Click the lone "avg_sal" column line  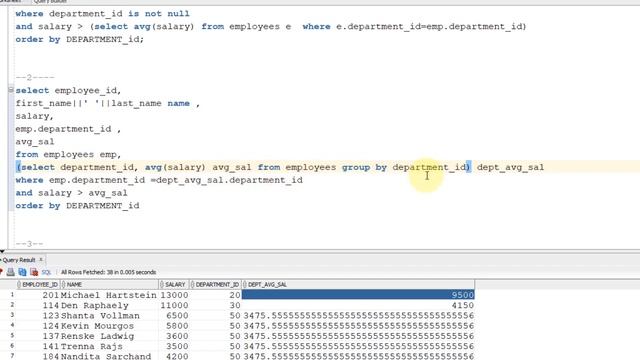(x=35, y=142)
